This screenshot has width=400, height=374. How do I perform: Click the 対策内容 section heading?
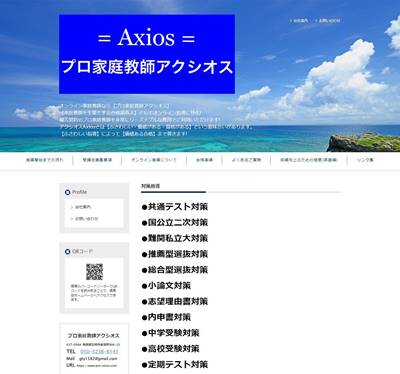click(x=151, y=186)
